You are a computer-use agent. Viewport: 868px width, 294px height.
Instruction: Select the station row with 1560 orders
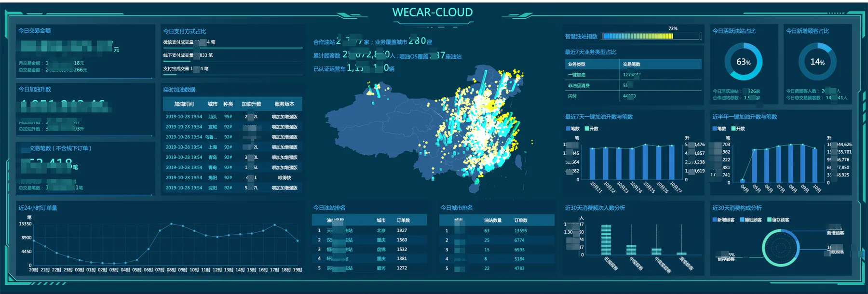click(369, 240)
